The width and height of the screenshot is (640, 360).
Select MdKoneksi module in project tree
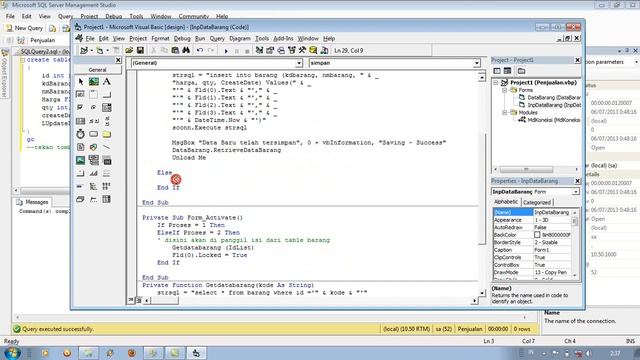[549, 120]
